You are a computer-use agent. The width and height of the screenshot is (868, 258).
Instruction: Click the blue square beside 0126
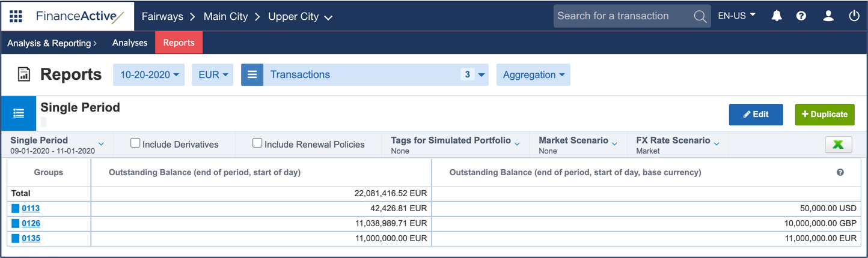tap(16, 223)
